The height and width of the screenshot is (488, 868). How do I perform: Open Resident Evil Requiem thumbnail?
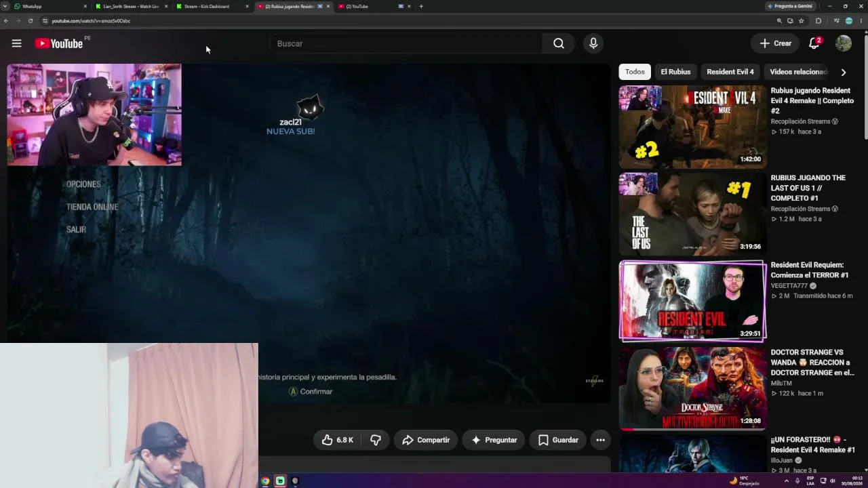[x=693, y=301]
